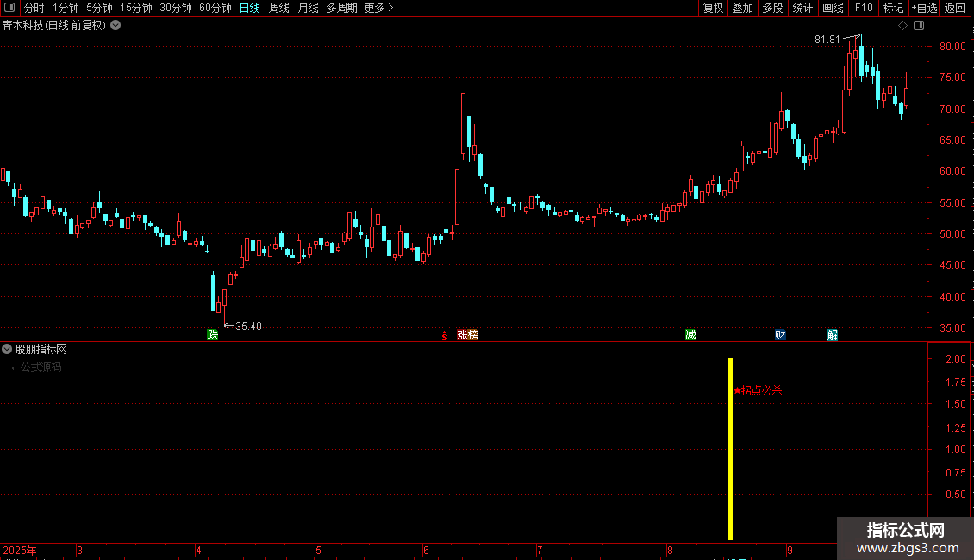The width and height of the screenshot is (974, 560).
Task: Select the 15分钟 period tab
Action: pyautogui.click(x=136, y=8)
